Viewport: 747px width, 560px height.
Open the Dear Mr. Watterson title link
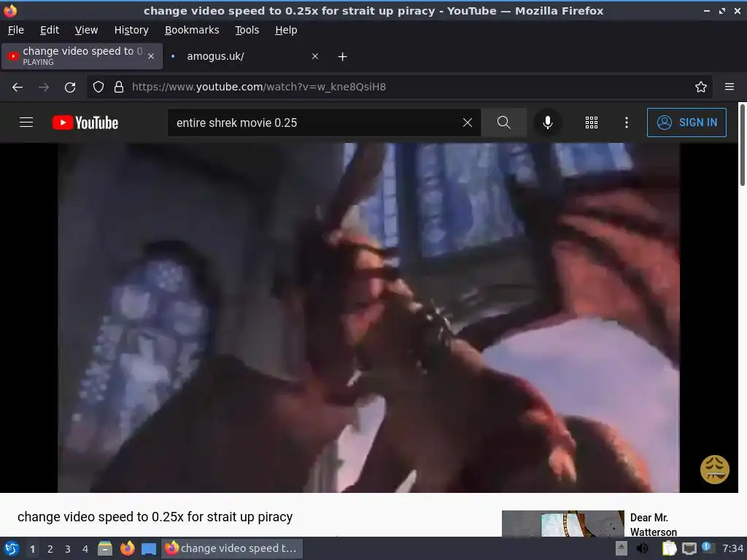(653, 525)
